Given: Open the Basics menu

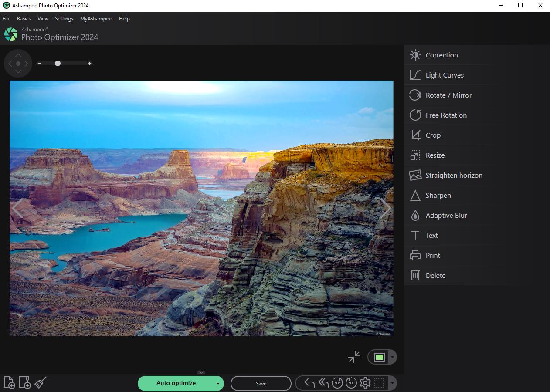Looking at the screenshot, I should pos(24,19).
